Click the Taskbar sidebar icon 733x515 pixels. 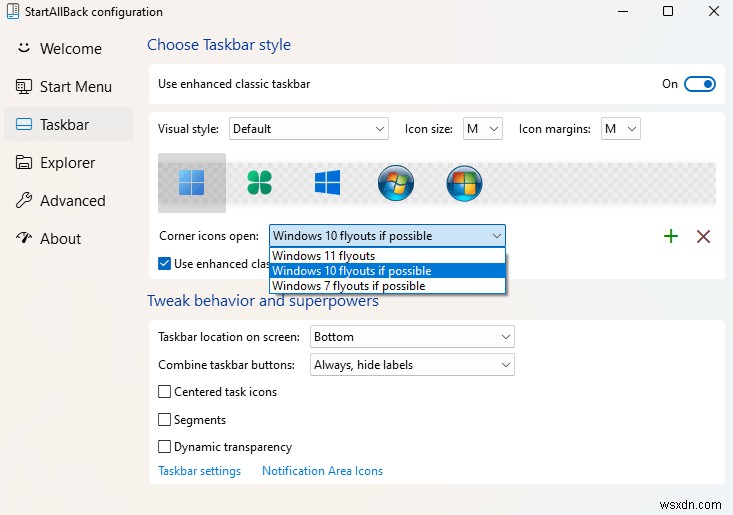tap(24, 124)
